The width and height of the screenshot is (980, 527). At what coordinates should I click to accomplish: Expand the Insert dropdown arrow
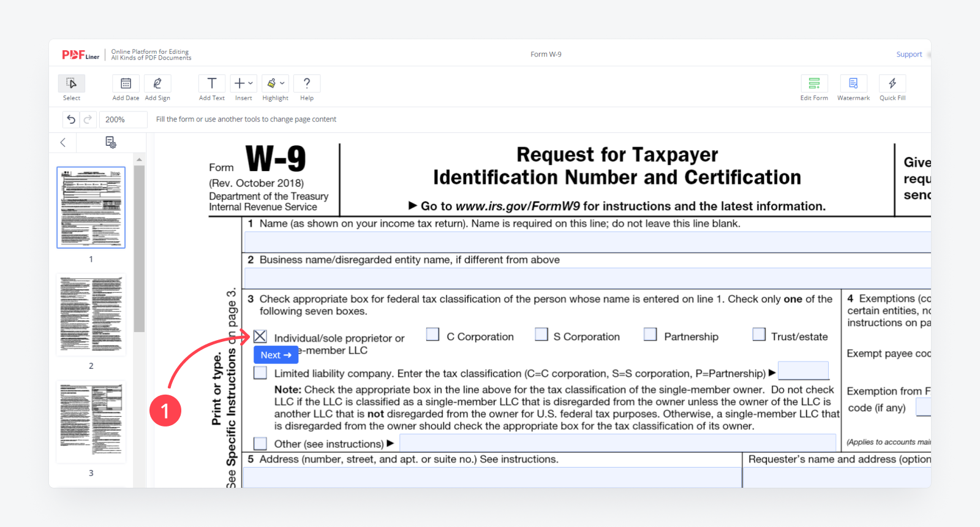251,83
